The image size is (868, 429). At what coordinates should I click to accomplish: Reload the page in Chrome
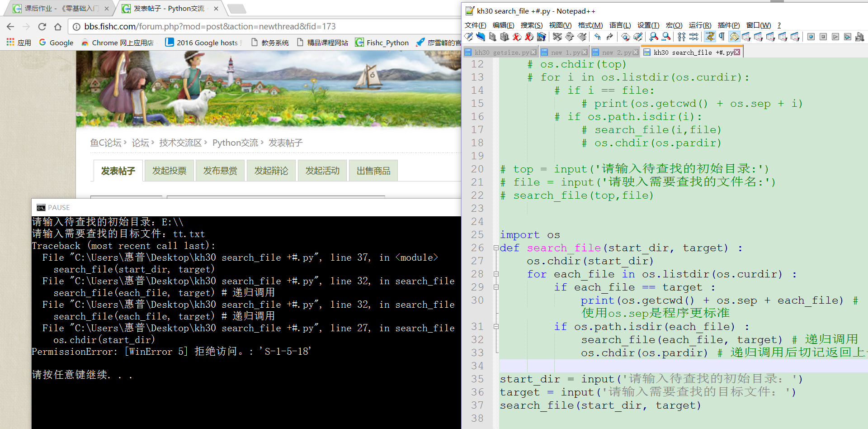(42, 27)
